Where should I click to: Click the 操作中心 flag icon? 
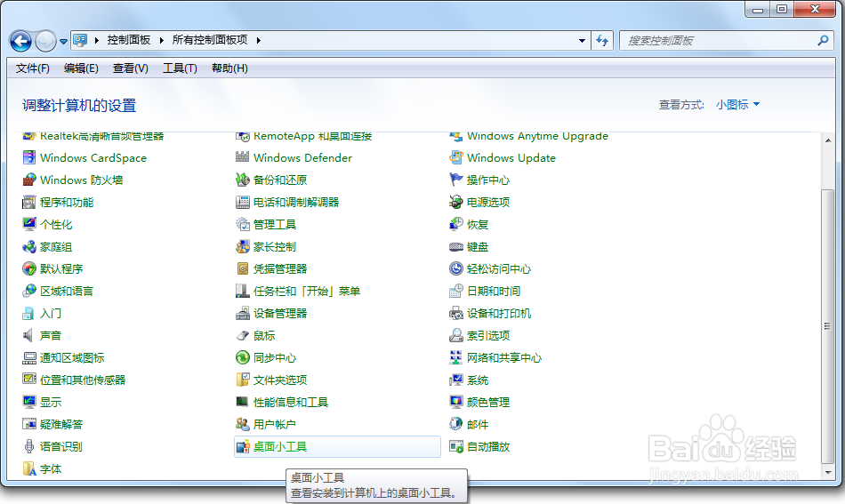pyautogui.click(x=456, y=180)
